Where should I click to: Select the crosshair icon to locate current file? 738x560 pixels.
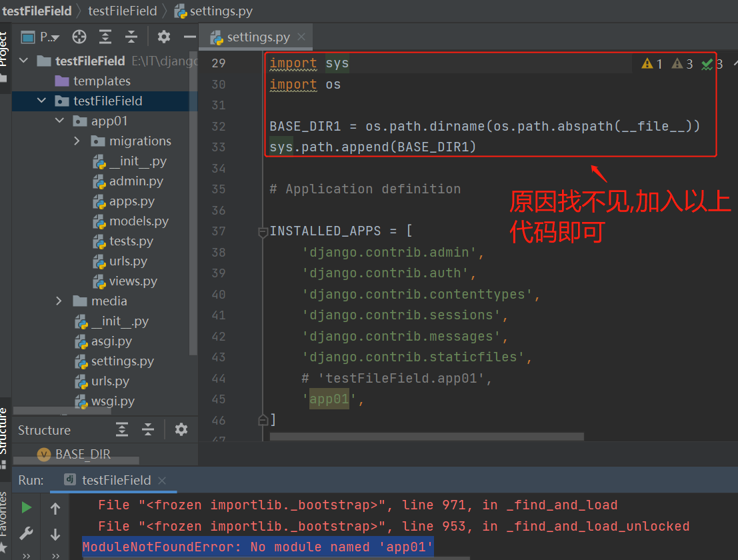tap(79, 37)
